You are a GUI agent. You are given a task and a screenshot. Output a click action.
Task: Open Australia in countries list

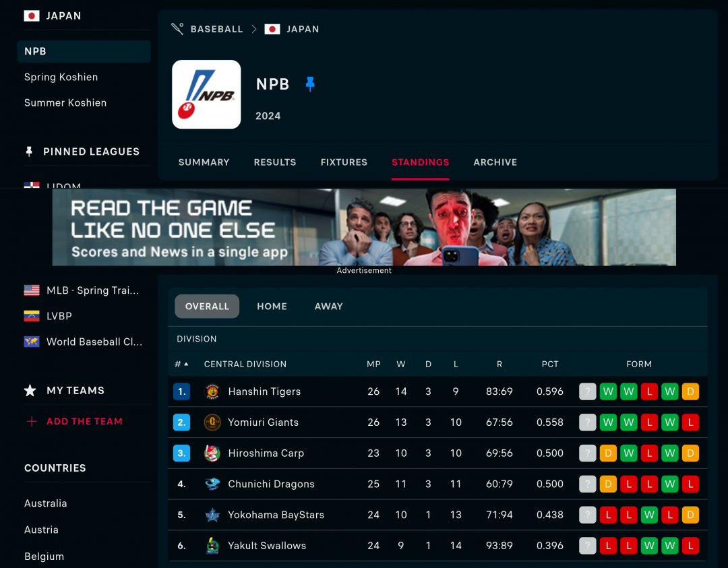(x=46, y=503)
